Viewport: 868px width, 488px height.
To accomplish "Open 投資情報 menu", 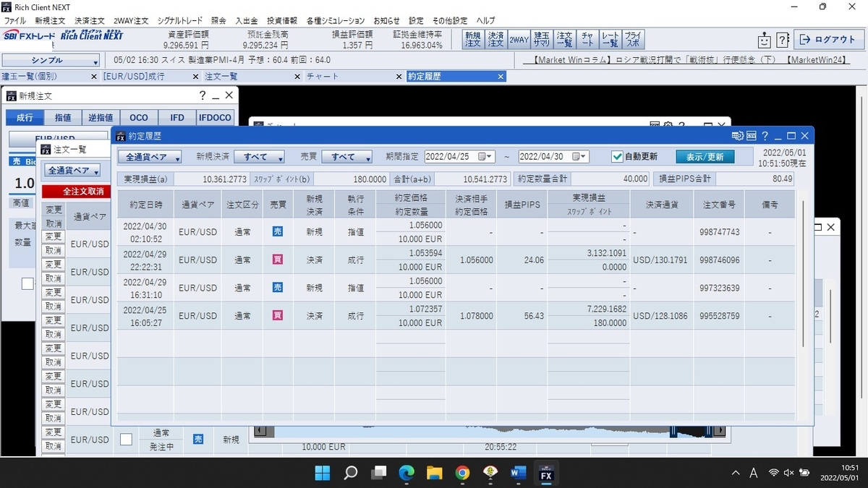I will [282, 21].
